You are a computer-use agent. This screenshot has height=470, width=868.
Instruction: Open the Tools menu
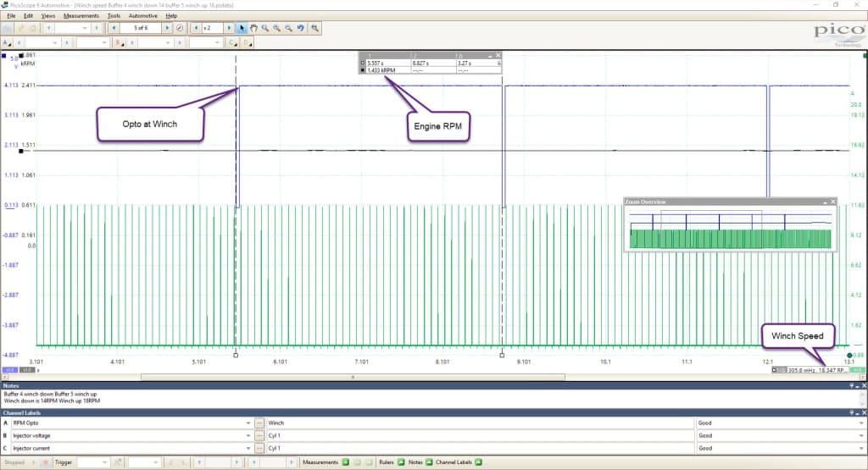point(114,16)
